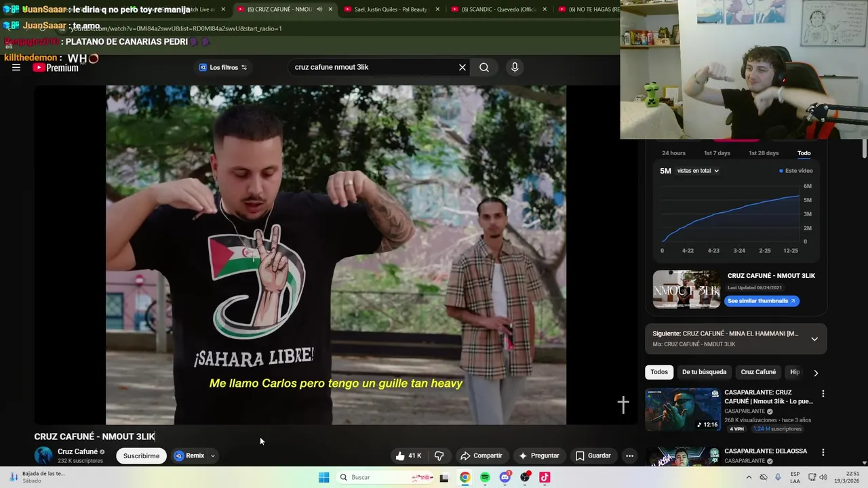Open the weather widget 'Bajada de las te...'

click(37, 477)
